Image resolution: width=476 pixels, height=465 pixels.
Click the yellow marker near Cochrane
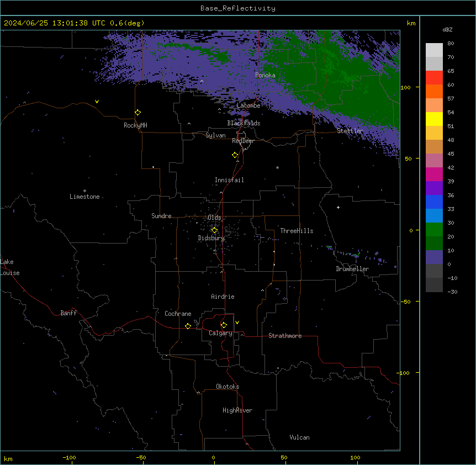[x=188, y=326]
